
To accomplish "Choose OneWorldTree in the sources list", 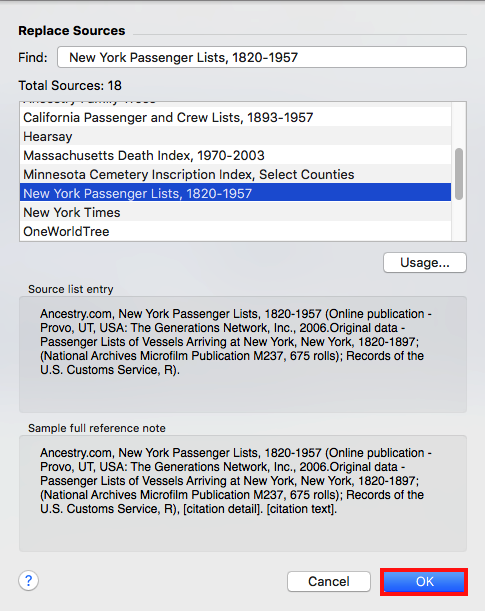I will [x=235, y=231].
